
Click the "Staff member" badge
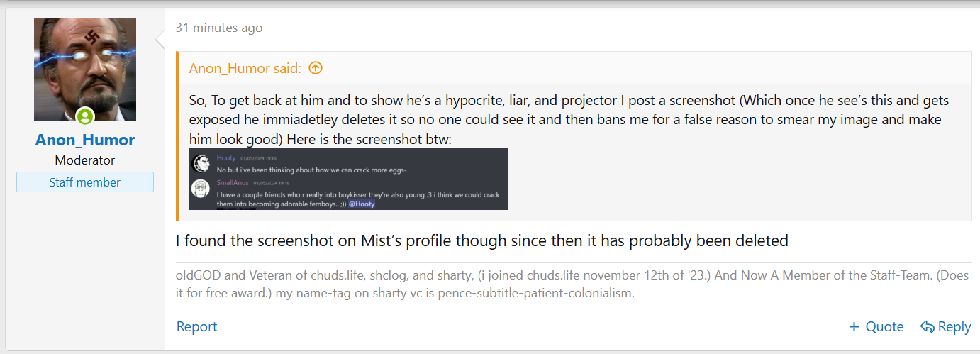pos(85,182)
